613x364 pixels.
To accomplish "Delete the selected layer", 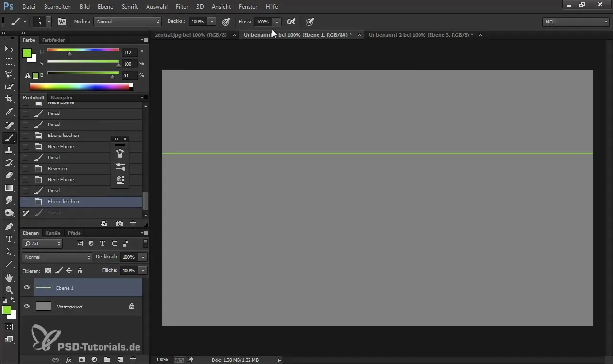I will 133,359.
